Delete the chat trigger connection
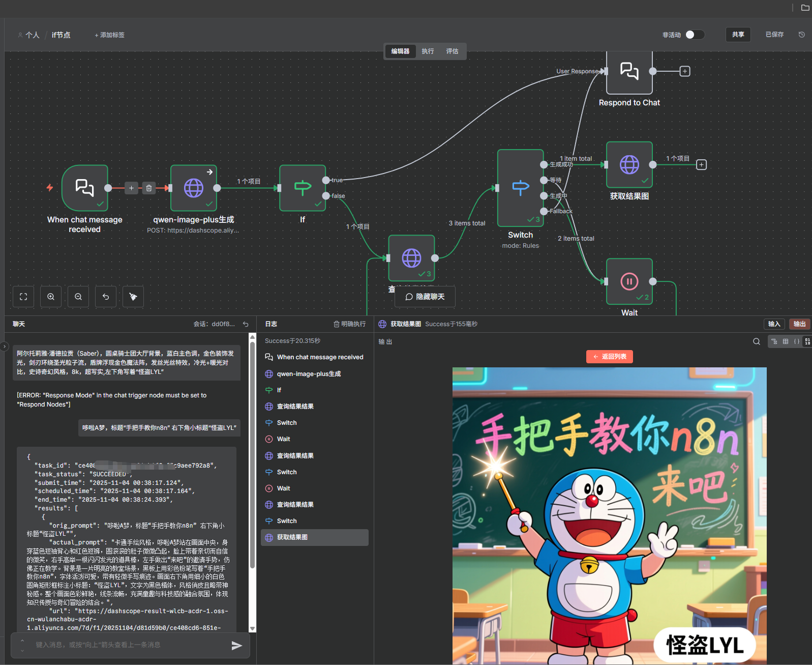This screenshot has height=665, width=812. [x=148, y=188]
